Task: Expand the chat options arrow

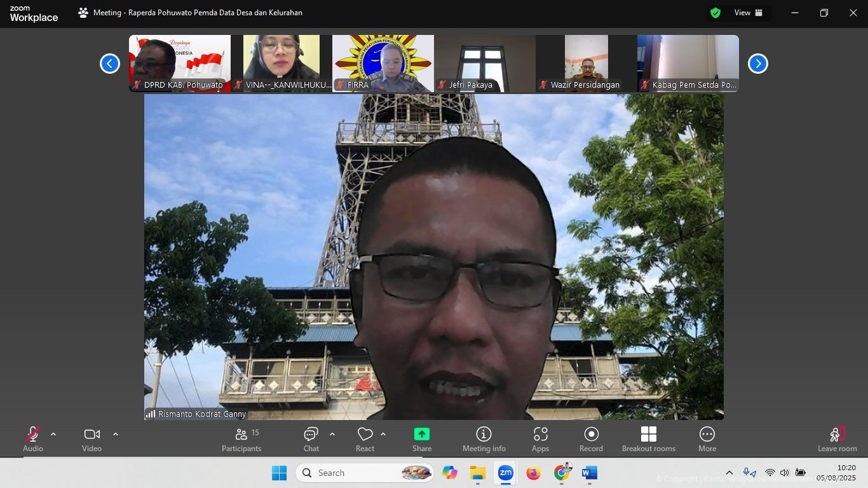Action: 332,435
